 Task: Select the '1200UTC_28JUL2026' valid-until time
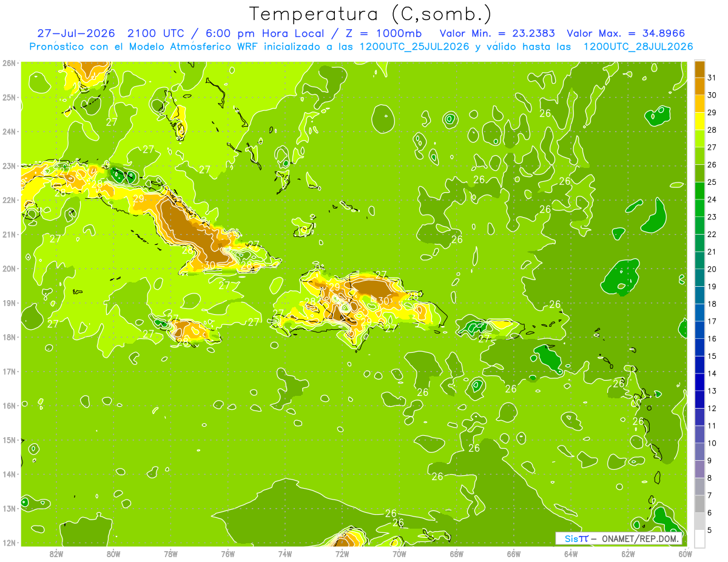click(638, 47)
